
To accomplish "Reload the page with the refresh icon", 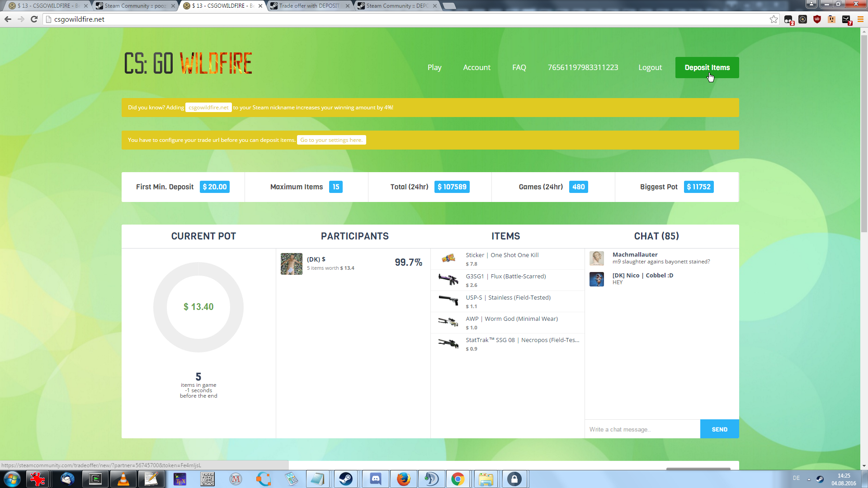I will pyautogui.click(x=34, y=19).
